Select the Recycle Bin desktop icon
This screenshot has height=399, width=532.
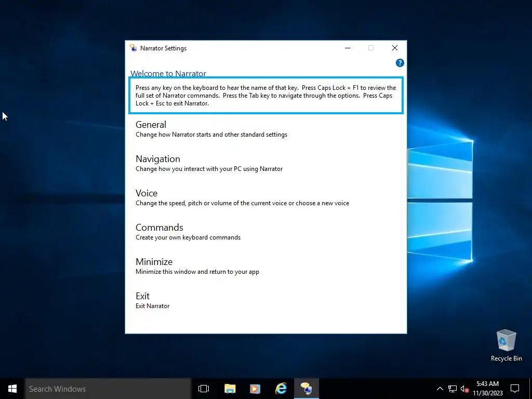point(506,345)
